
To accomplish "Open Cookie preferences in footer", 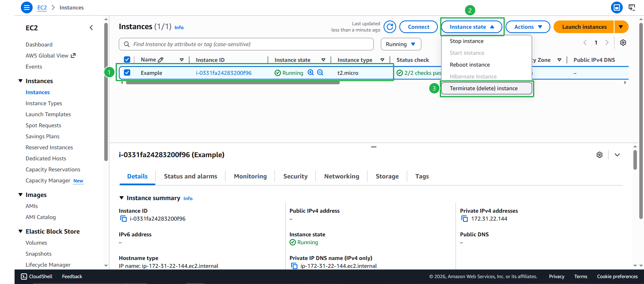I will 617,277.
